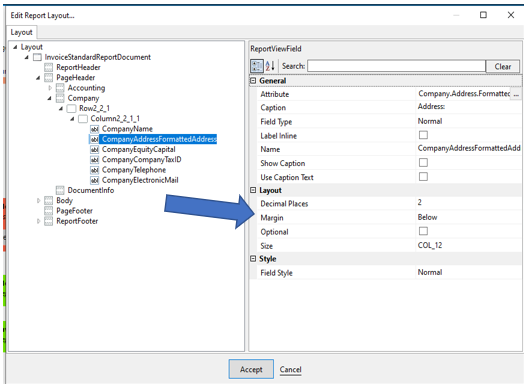This screenshot has width=524, height=384.
Task: Collapse the General property category
Action: pos(253,81)
